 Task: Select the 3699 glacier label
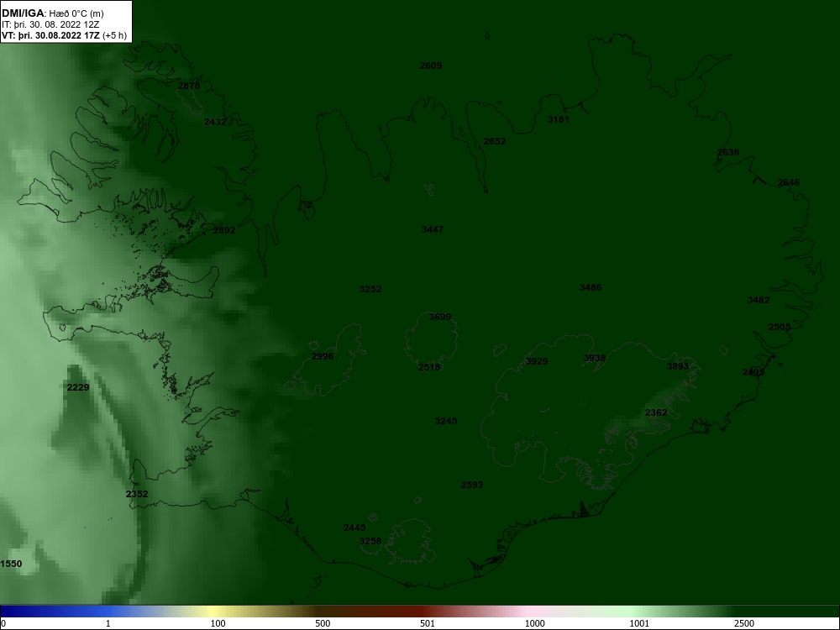click(x=440, y=318)
